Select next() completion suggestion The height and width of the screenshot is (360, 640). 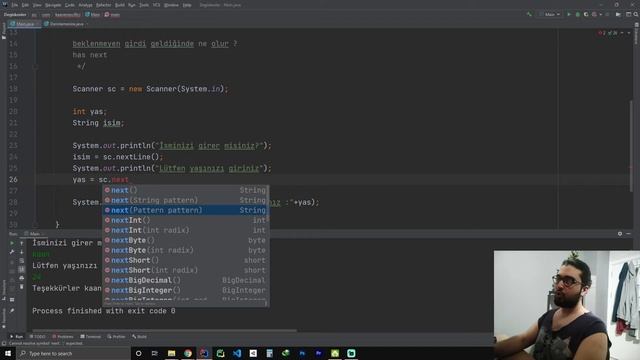(x=185, y=190)
